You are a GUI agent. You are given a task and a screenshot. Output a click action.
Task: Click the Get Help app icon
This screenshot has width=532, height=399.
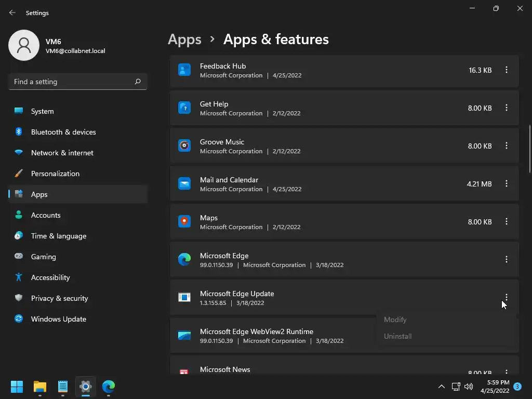(x=184, y=108)
